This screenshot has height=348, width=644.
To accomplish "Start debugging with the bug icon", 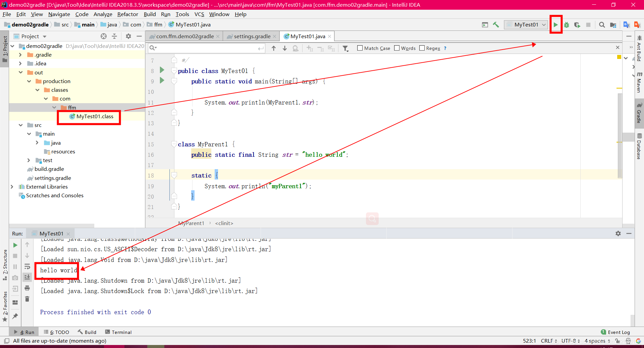I will [567, 25].
